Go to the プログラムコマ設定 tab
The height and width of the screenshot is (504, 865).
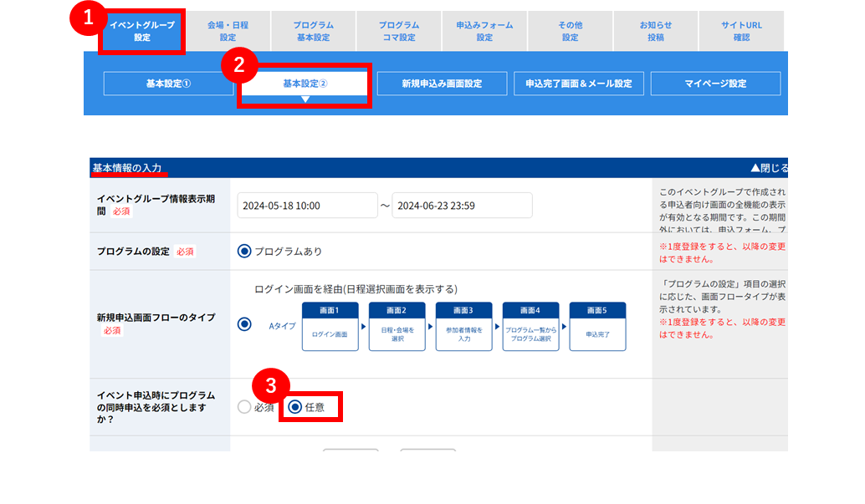click(x=399, y=32)
